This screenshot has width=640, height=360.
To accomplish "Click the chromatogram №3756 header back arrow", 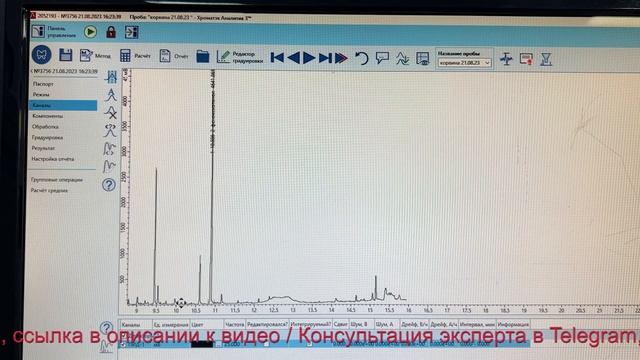I will click(x=33, y=71).
